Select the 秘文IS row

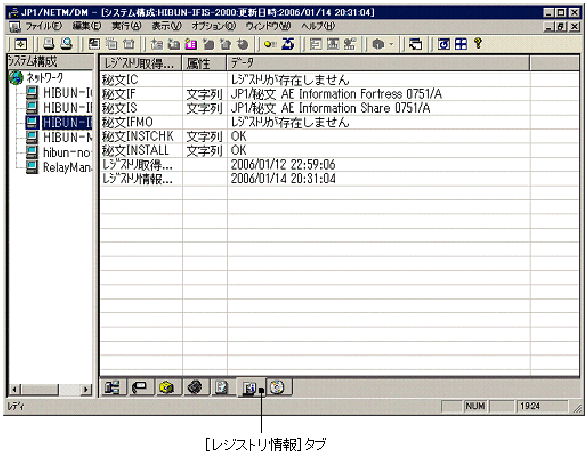pos(339,108)
